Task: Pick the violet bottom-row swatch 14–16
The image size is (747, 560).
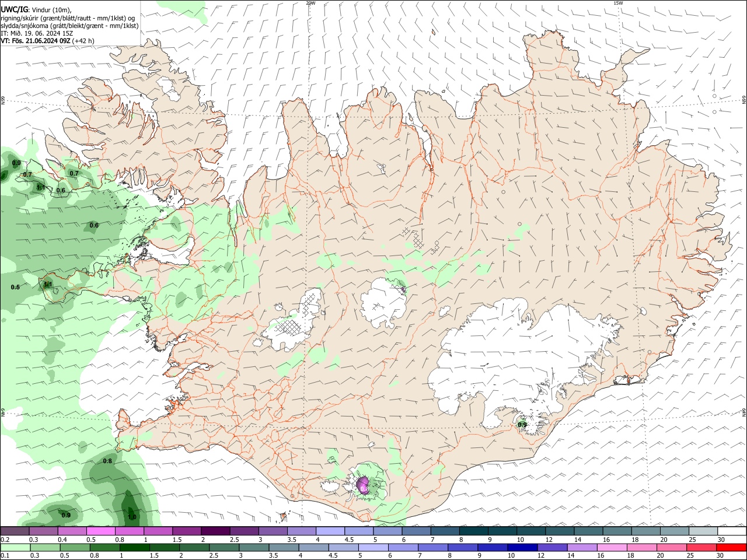Action: point(583,547)
